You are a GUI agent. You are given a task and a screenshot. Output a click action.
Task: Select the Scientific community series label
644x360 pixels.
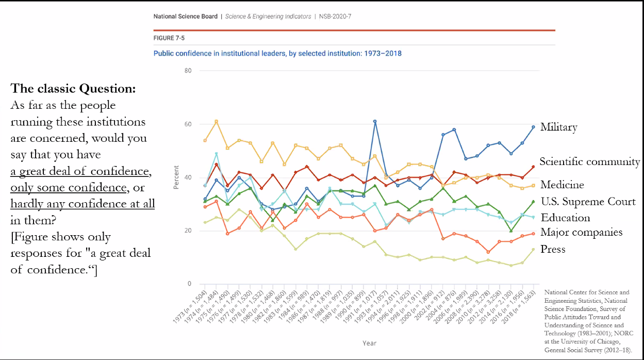[x=589, y=161]
